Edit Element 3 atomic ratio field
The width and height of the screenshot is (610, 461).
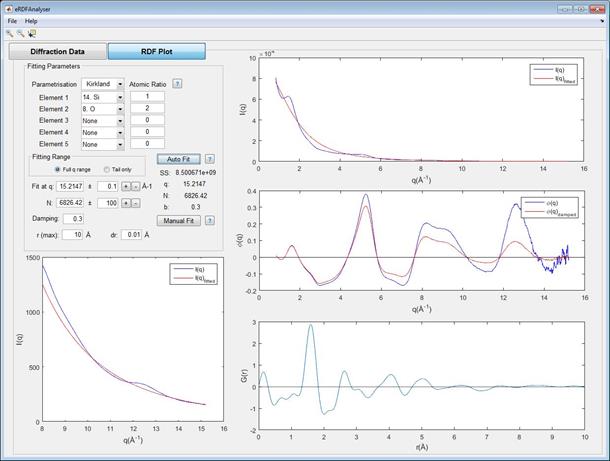[147, 120]
